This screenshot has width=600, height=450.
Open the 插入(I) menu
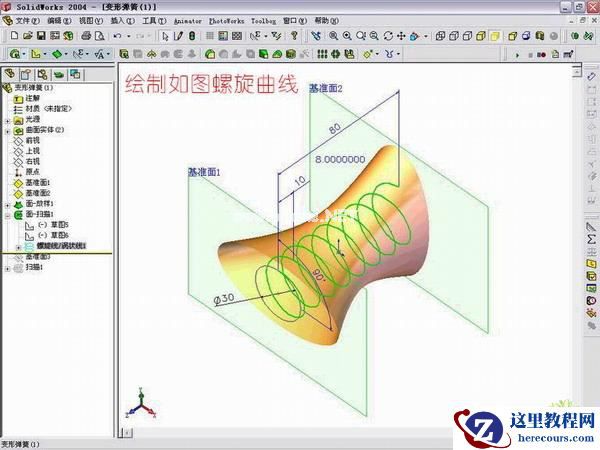(x=122, y=21)
